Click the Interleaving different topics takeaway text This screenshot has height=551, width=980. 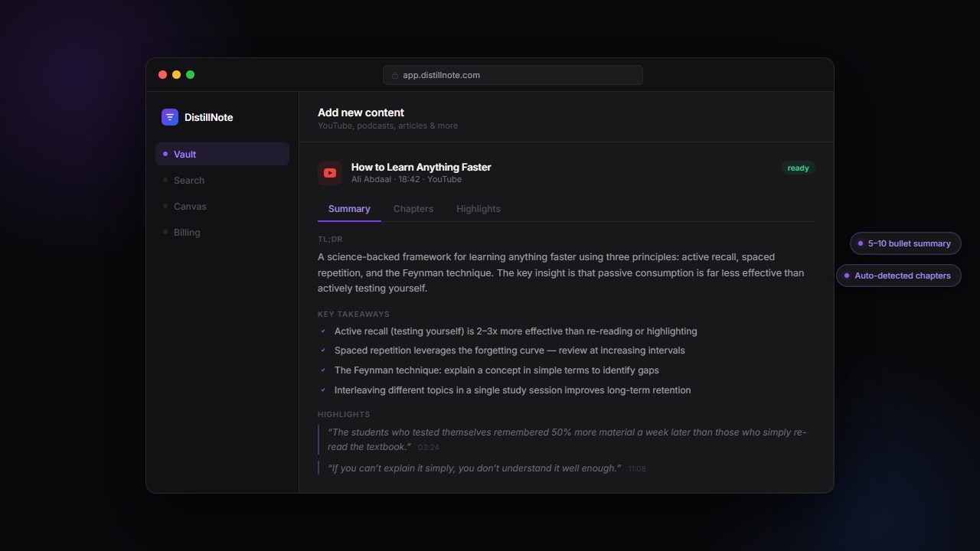513,390
